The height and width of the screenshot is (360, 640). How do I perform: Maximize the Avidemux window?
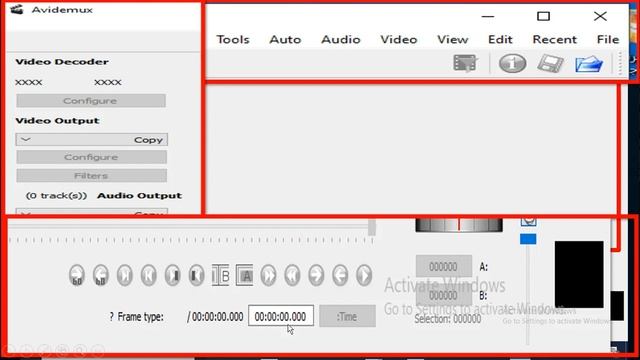(x=543, y=16)
